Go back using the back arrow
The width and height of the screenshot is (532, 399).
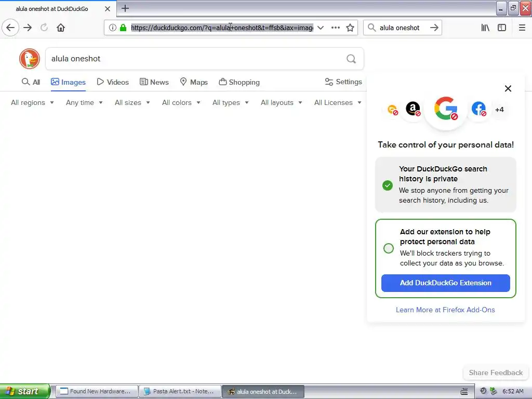(10, 28)
